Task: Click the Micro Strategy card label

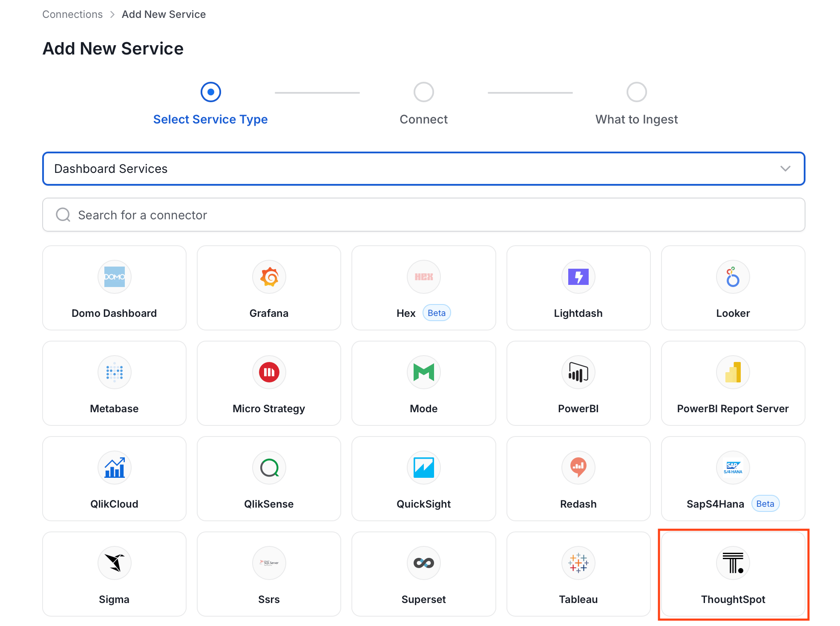Action: [x=269, y=409]
